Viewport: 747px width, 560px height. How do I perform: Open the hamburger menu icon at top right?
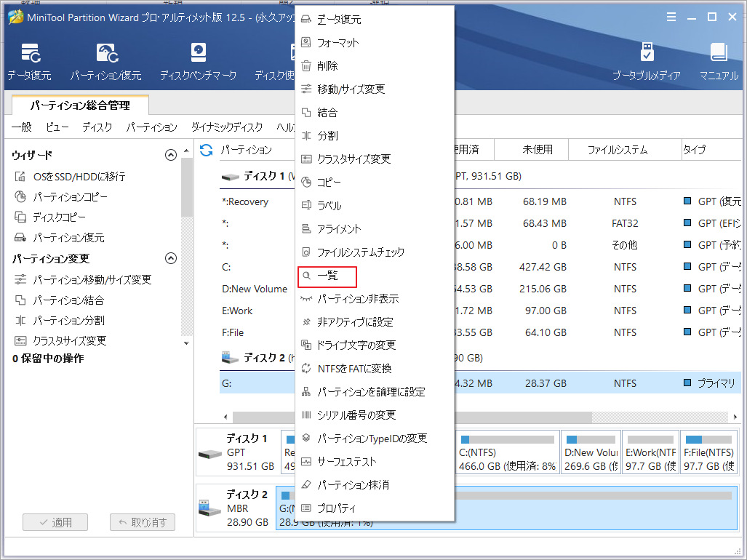[x=671, y=17]
